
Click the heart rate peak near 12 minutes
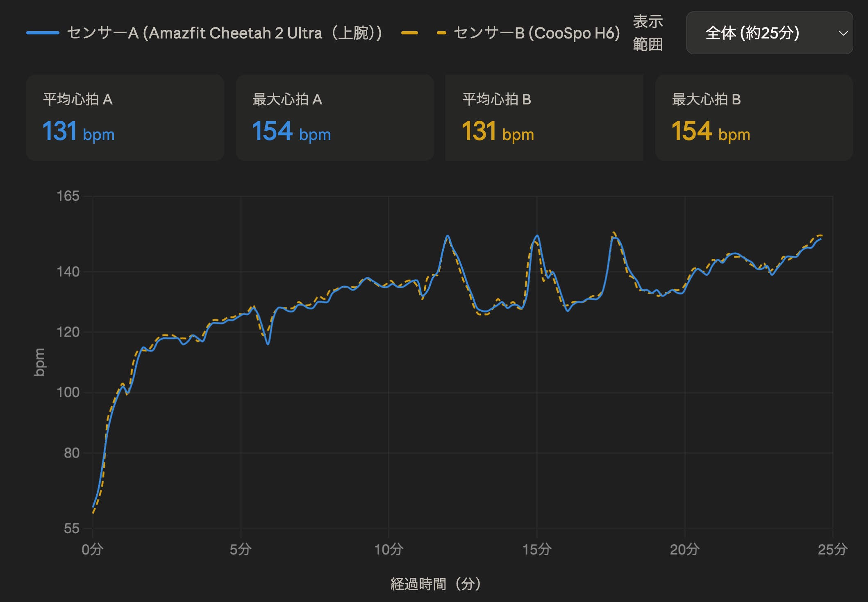(448, 236)
